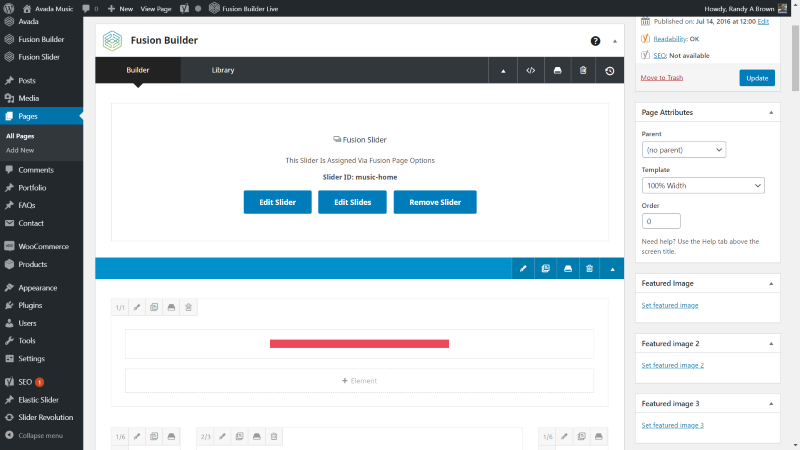This screenshot has width=800, height=450.
Task: Open Yoast SEO admin bar icon
Action: 184,8
